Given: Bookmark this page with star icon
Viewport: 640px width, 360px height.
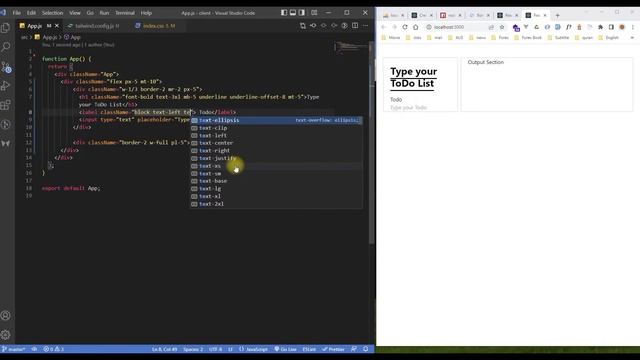Looking at the screenshot, I should (502, 27).
